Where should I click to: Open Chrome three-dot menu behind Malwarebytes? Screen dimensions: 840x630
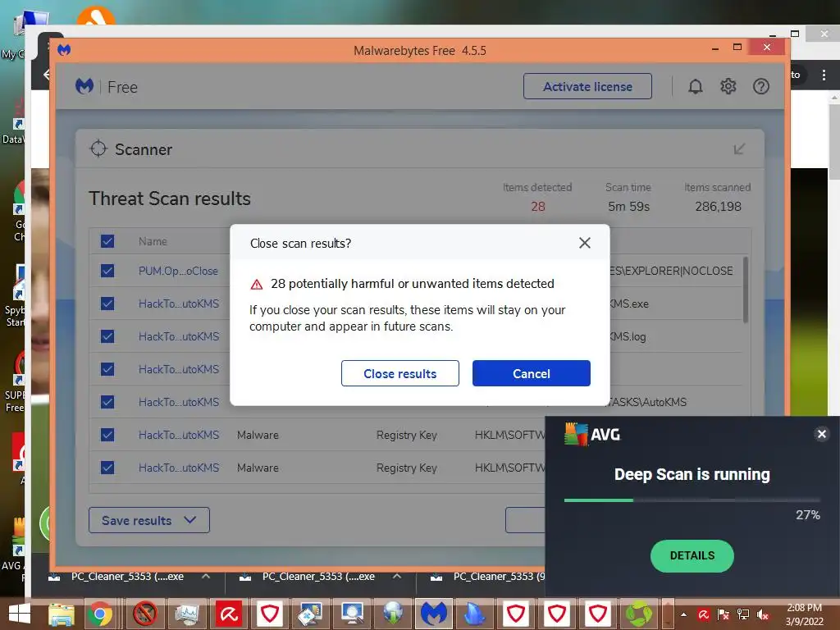(x=824, y=75)
